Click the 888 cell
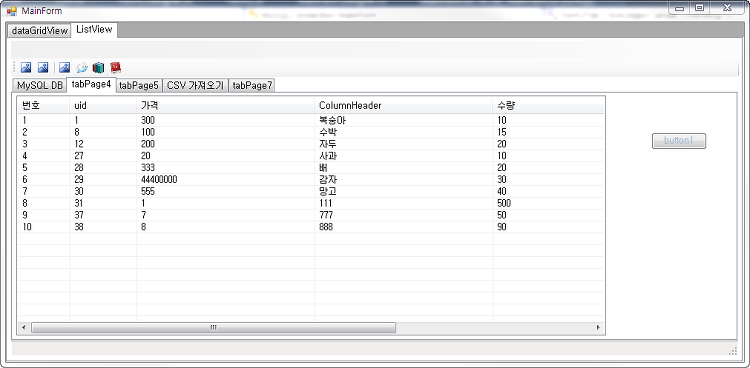 coord(326,227)
